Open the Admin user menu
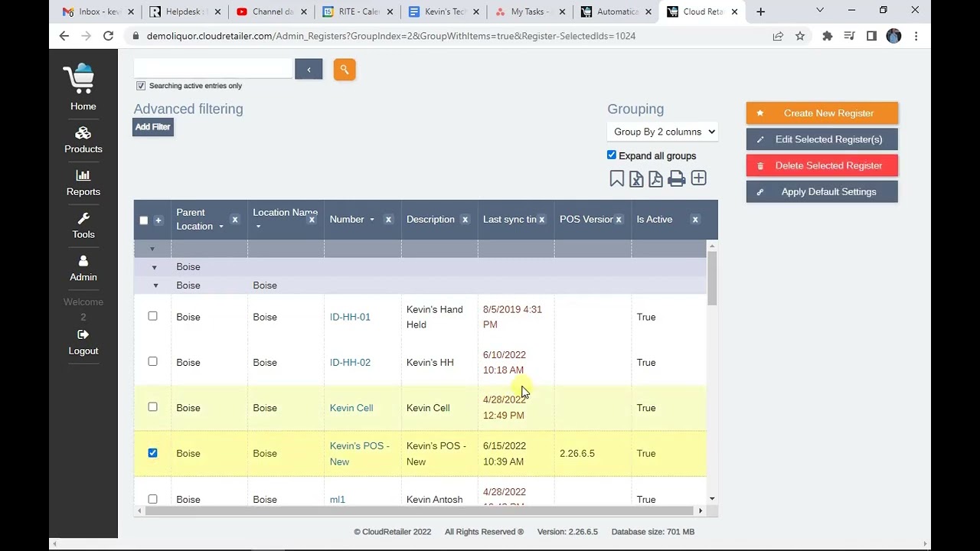 83,268
